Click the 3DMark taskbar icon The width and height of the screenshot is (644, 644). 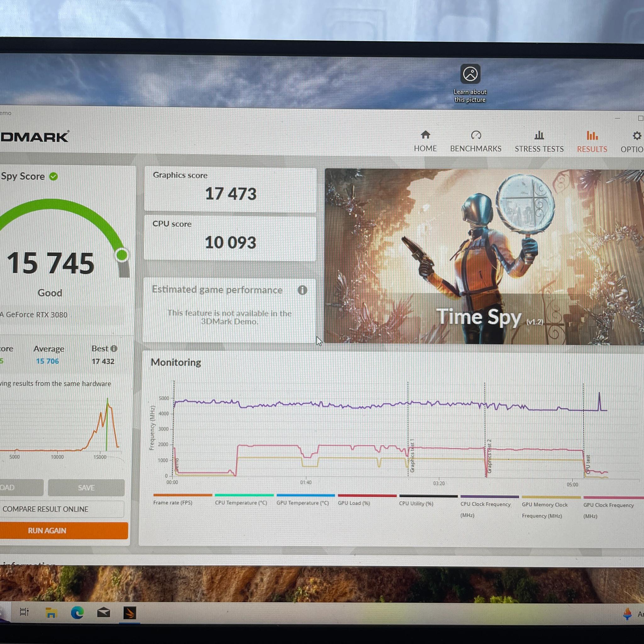pyautogui.click(x=130, y=613)
